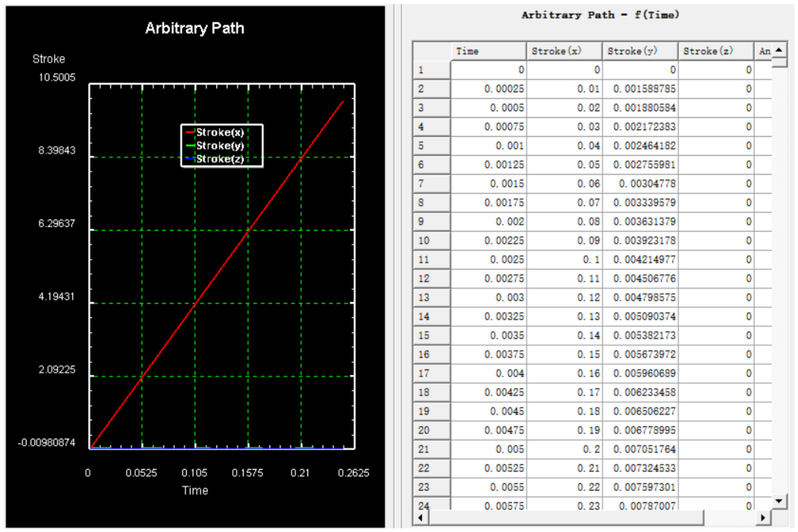Click the vertical scrollbar down arrow
Image resolution: width=798 pixels, height=532 pixels.
pyautogui.click(x=779, y=501)
